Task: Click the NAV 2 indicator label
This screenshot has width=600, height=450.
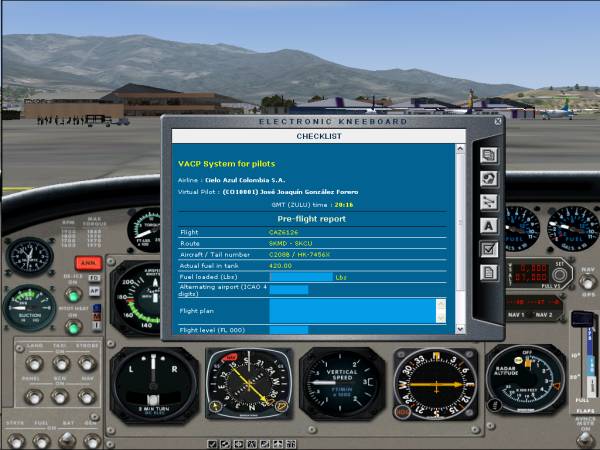Action: pyautogui.click(x=544, y=315)
